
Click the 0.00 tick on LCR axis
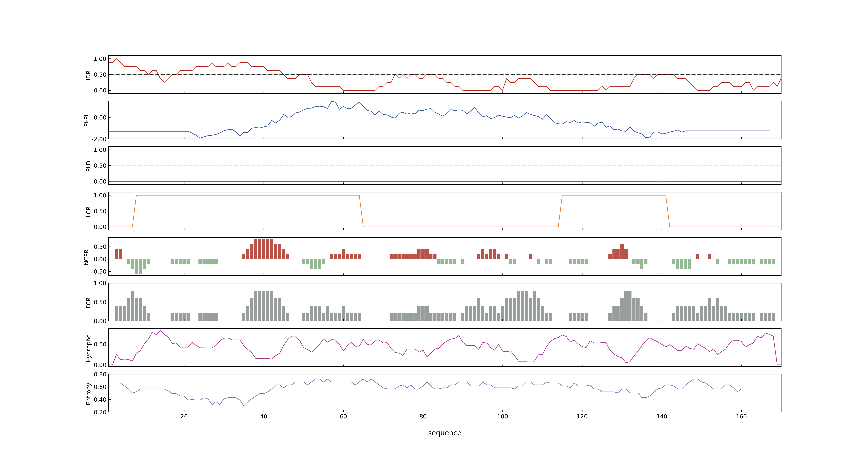(x=100, y=227)
